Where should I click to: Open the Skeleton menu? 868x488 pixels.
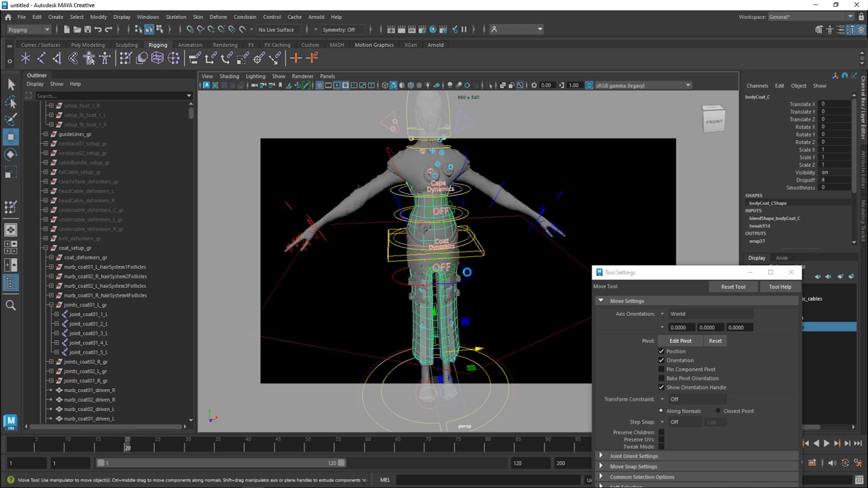coord(175,17)
